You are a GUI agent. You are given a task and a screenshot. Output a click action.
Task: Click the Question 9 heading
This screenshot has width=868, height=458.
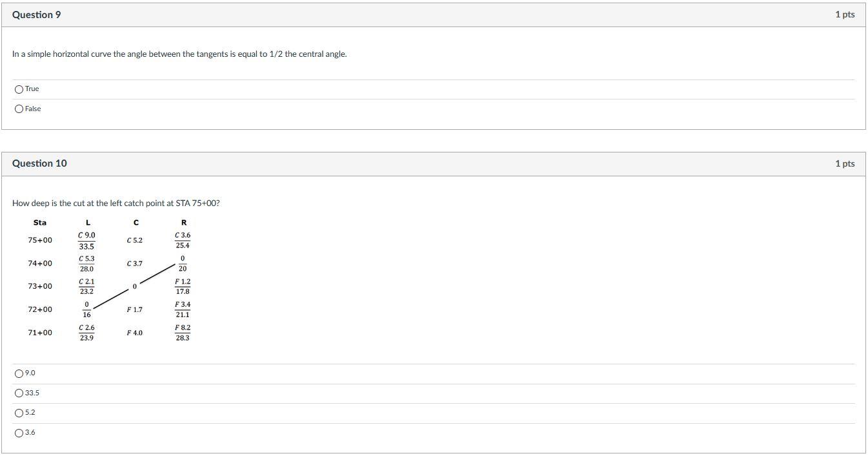(37, 15)
